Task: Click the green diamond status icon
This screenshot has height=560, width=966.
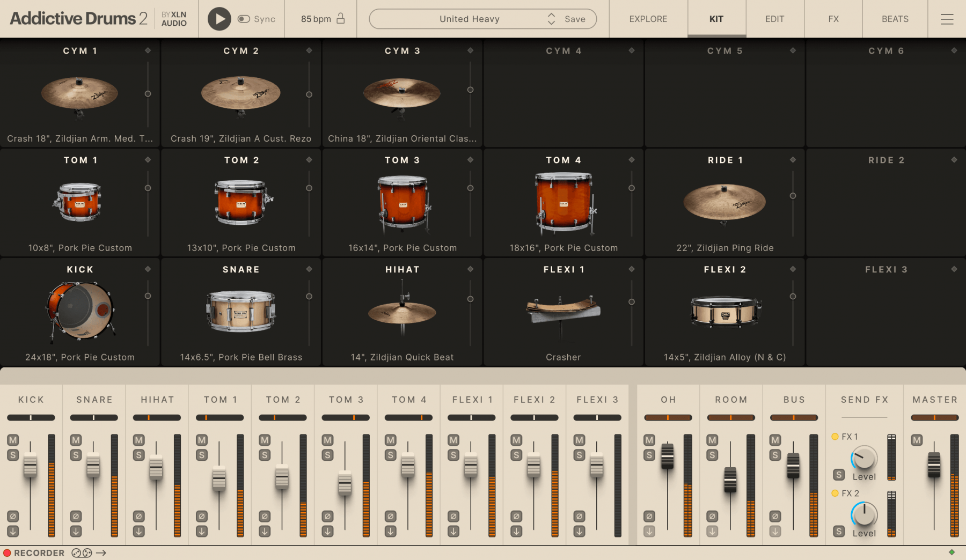Action: (952, 552)
